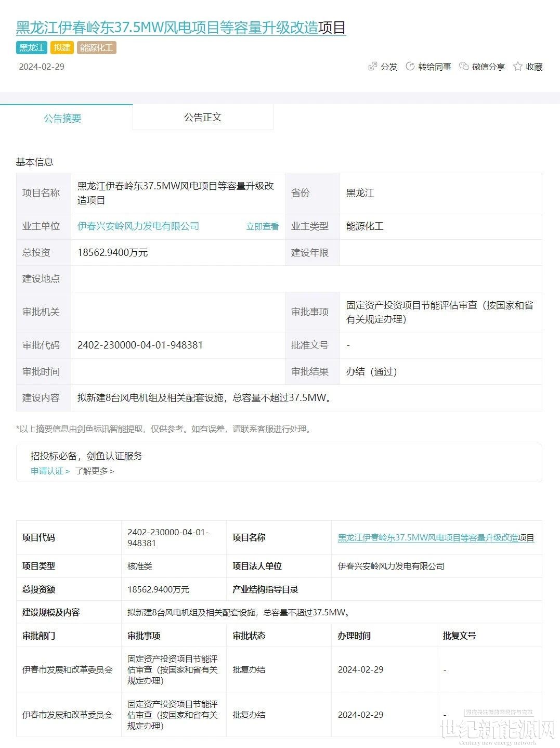The width and height of the screenshot is (560, 748).
Task: Select the 建设内容 description text
Action: click(x=205, y=398)
